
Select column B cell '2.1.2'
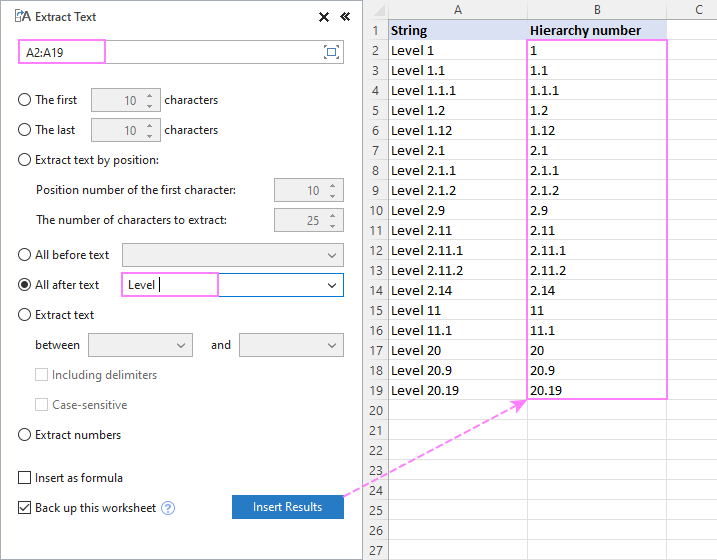click(x=597, y=191)
